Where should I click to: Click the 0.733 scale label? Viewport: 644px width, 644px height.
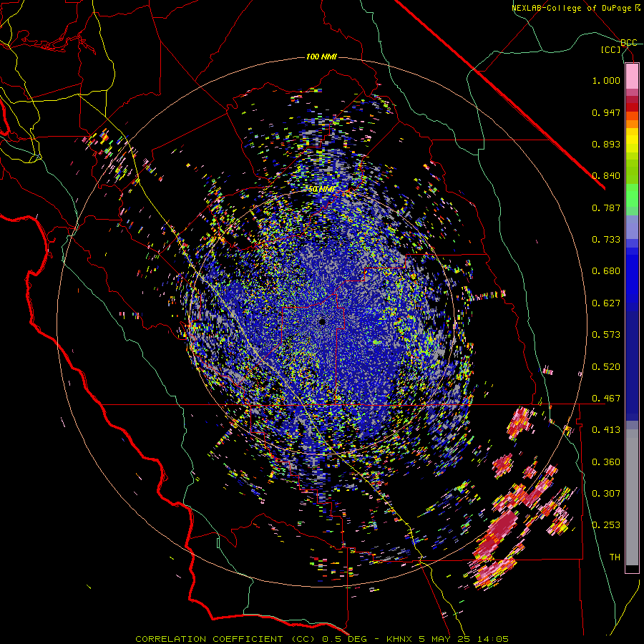[606, 240]
